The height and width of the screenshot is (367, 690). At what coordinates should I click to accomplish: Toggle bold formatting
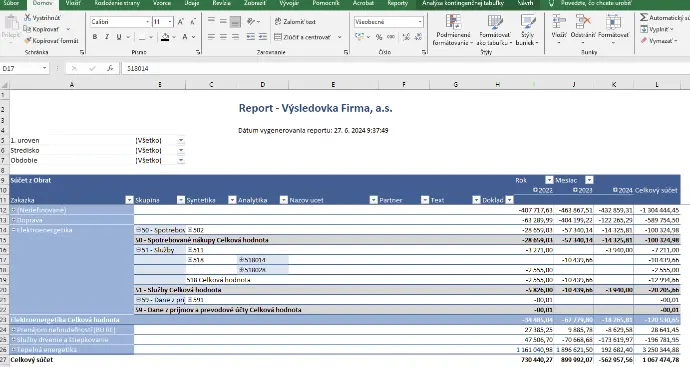point(95,37)
